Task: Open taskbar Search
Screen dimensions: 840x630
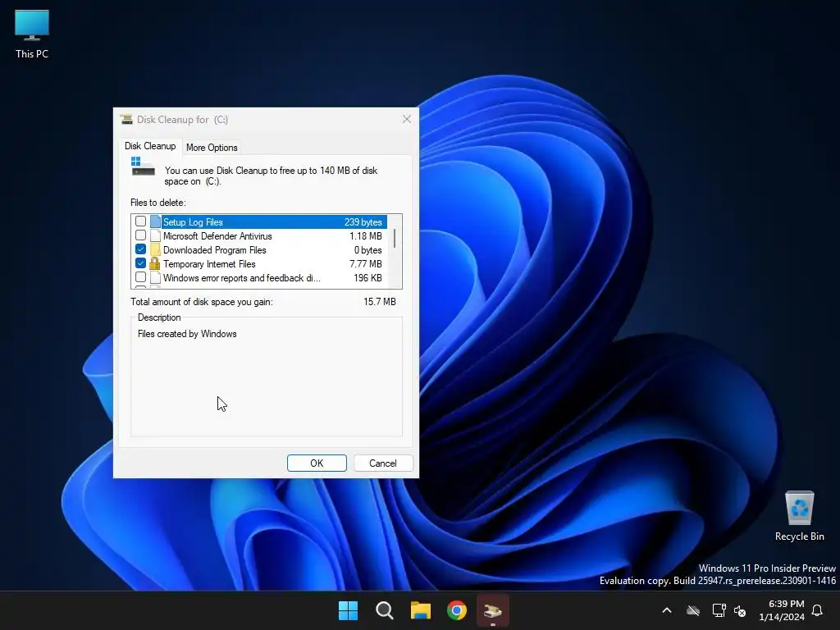Action: (385, 610)
